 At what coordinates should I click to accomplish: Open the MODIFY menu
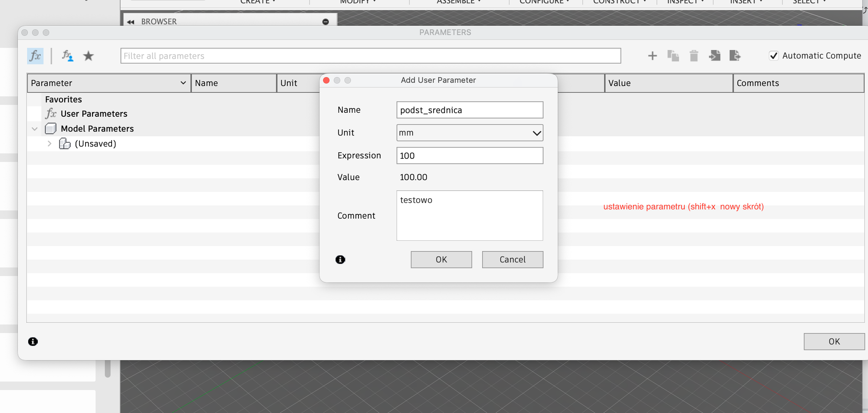point(358,2)
